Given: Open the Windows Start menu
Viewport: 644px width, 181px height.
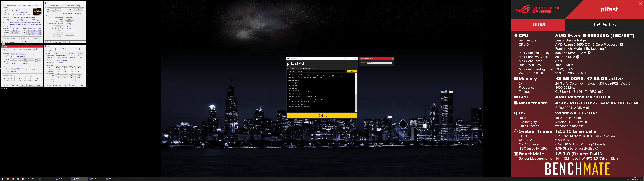Looking at the screenshot, I should click(3, 179).
